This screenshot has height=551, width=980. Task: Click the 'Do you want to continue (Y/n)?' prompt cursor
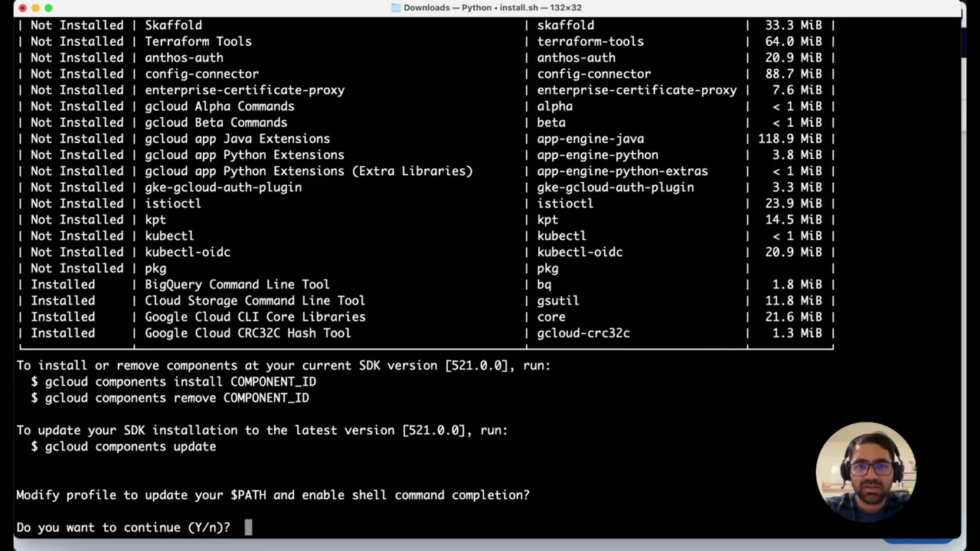tap(248, 527)
